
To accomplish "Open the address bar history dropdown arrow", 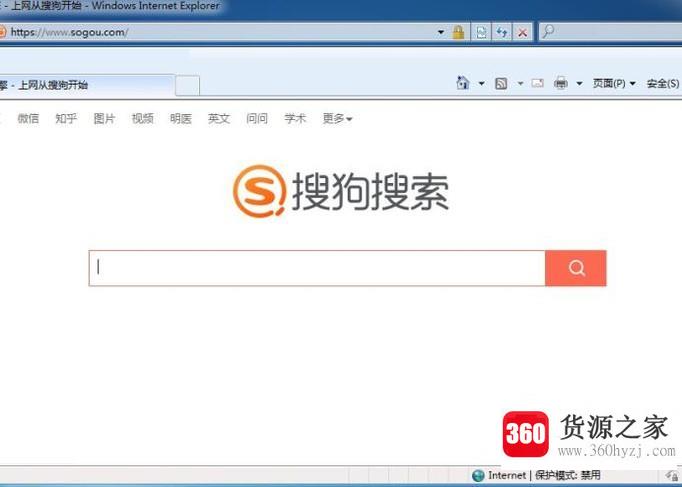I will click(x=441, y=32).
